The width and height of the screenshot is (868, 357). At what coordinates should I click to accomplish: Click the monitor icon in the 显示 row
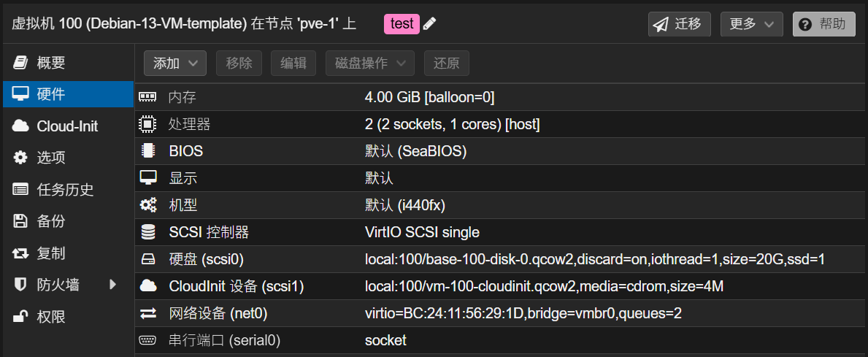pyautogui.click(x=147, y=178)
